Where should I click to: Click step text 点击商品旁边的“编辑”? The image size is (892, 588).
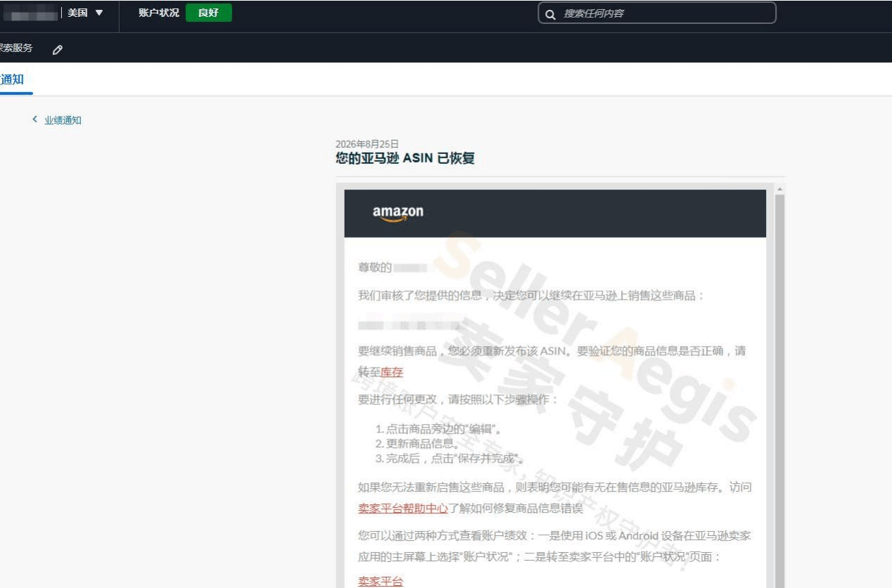[x=444, y=429]
